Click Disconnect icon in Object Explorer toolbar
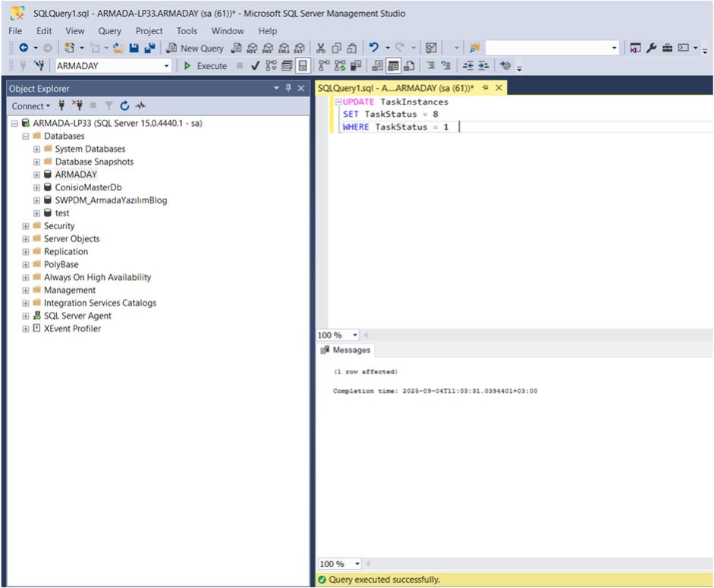The width and height of the screenshot is (714, 588). coord(77,105)
